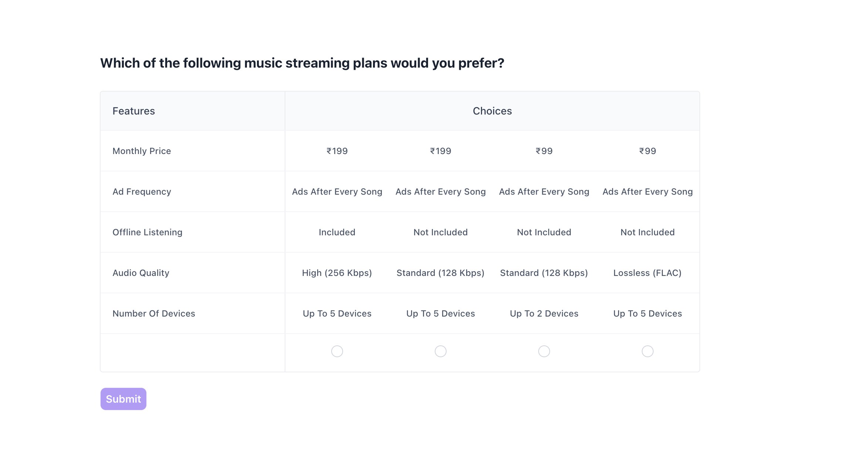Click the Up To 2 Devices cell
868x461 pixels.
544,314
